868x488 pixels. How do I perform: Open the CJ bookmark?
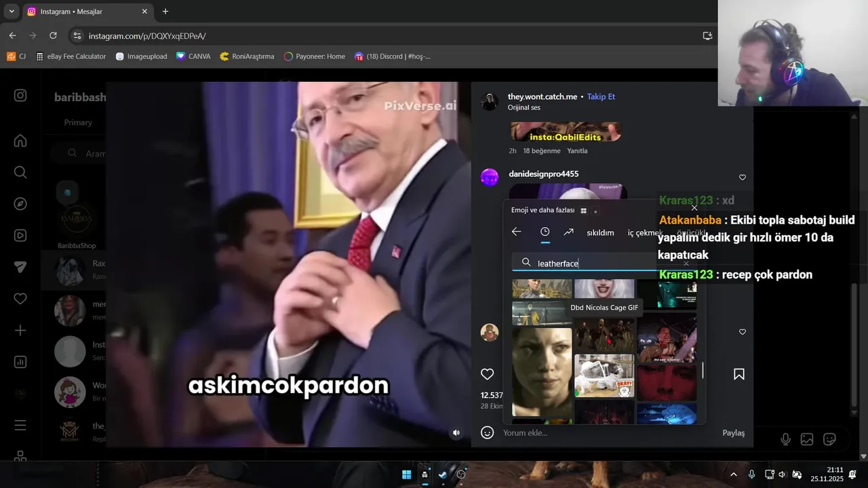(16, 56)
